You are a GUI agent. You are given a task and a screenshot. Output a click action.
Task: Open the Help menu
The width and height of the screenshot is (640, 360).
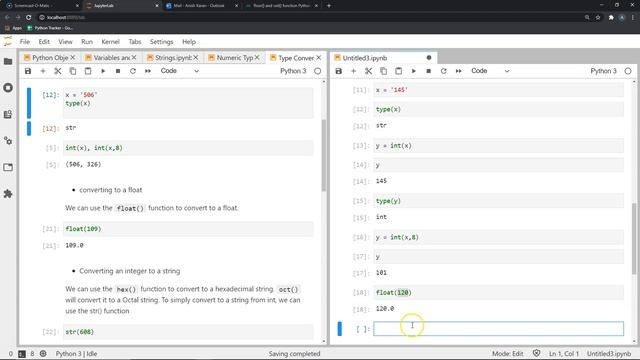(189, 42)
